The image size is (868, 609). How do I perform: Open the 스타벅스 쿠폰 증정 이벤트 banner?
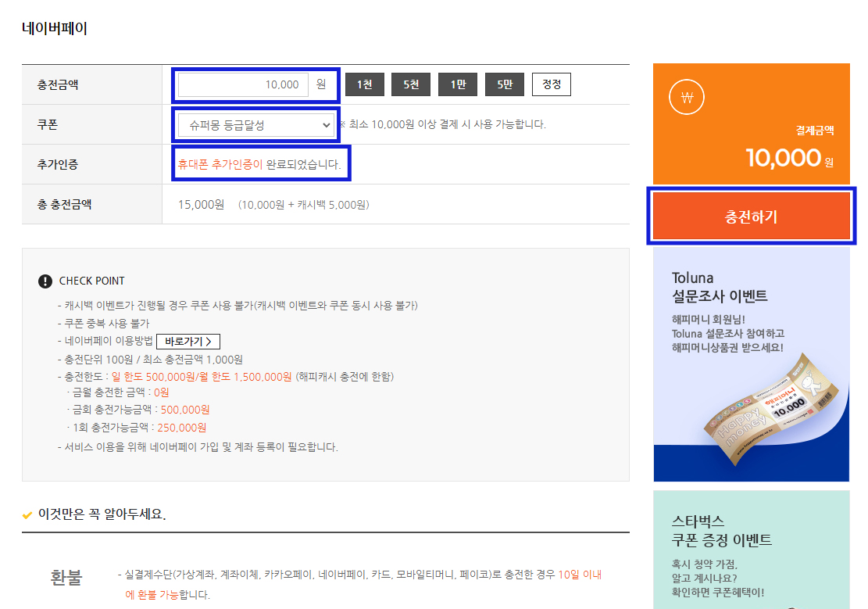[751, 550]
